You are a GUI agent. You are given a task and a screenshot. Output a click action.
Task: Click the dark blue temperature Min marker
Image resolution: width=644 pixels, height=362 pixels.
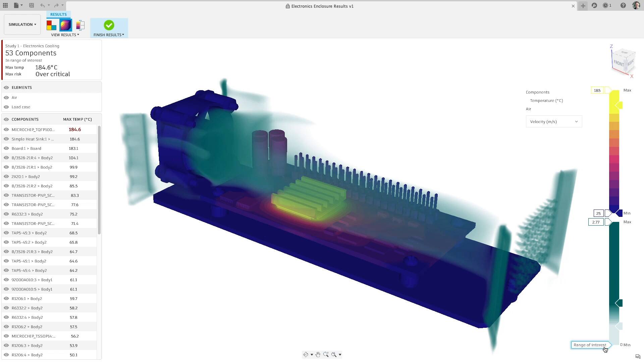pyautogui.click(x=619, y=213)
